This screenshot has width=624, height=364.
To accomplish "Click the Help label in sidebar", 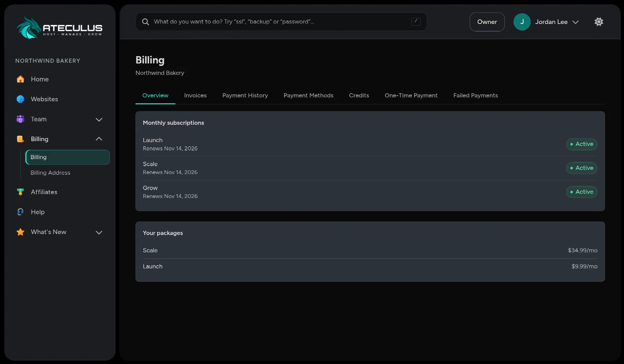I will click(38, 212).
